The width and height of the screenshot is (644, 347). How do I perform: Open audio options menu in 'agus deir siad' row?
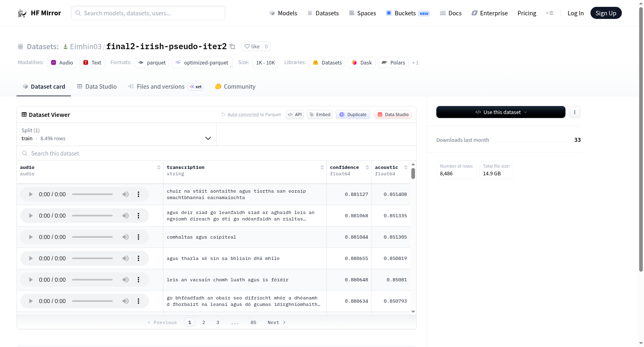click(138, 216)
